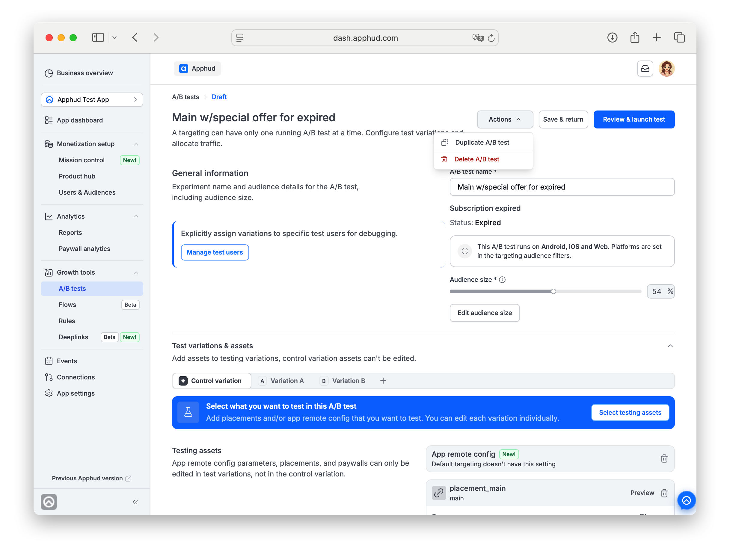Click trash icon for placement_main

(x=664, y=493)
